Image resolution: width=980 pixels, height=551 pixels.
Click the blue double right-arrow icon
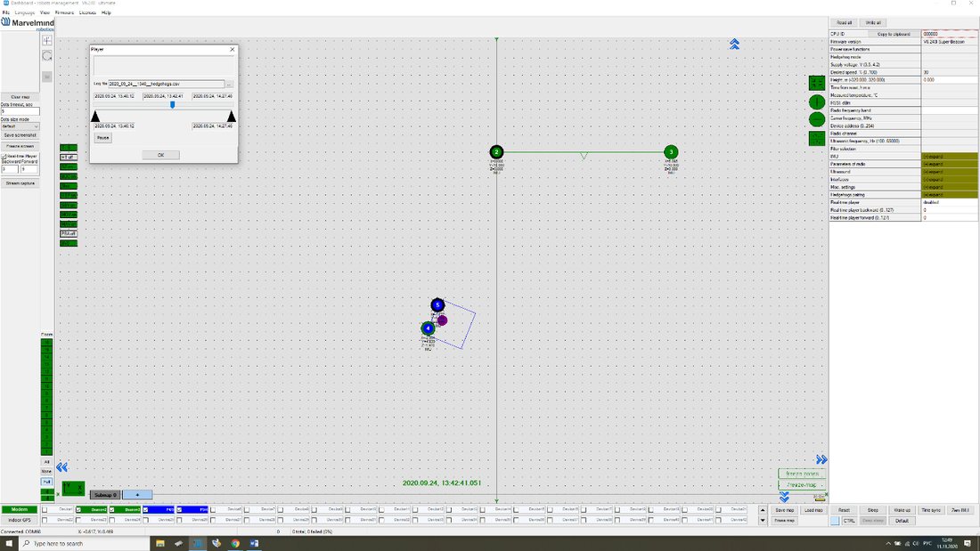click(x=821, y=460)
